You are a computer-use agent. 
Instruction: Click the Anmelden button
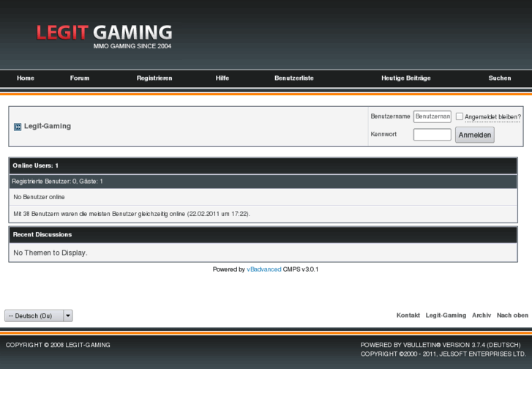pos(475,135)
